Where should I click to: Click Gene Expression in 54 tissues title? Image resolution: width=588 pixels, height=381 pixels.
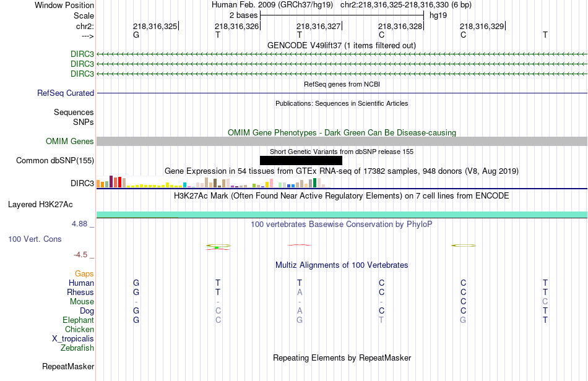(342, 171)
